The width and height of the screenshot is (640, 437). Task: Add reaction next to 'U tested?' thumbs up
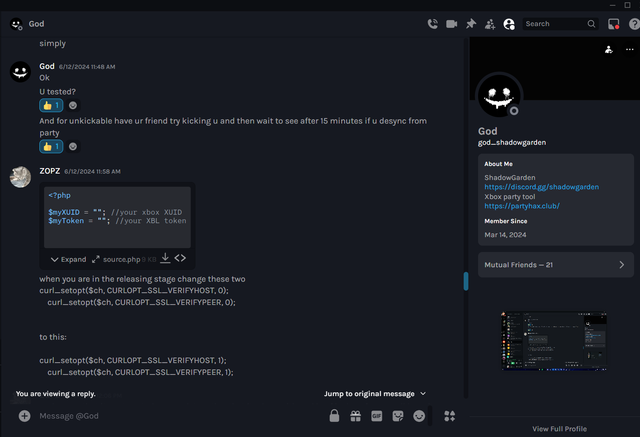coord(73,105)
